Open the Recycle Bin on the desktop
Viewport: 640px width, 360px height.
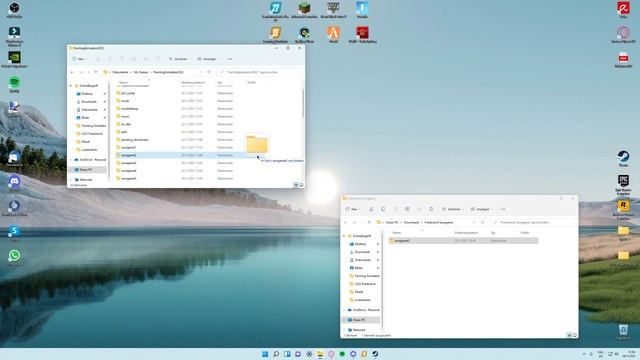click(x=623, y=330)
